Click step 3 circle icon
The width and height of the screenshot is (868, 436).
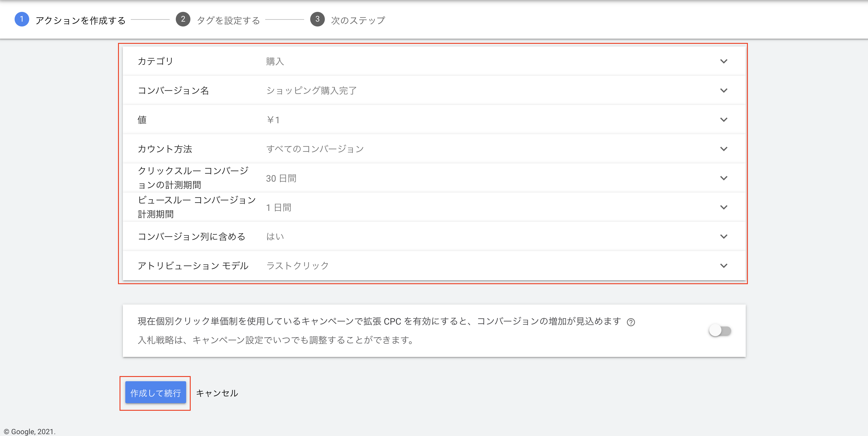pos(317,19)
